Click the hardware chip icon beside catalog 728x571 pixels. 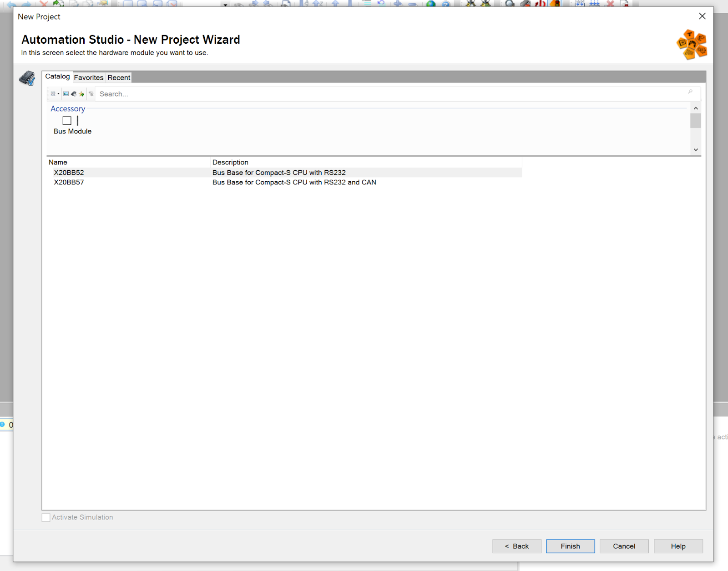click(27, 78)
